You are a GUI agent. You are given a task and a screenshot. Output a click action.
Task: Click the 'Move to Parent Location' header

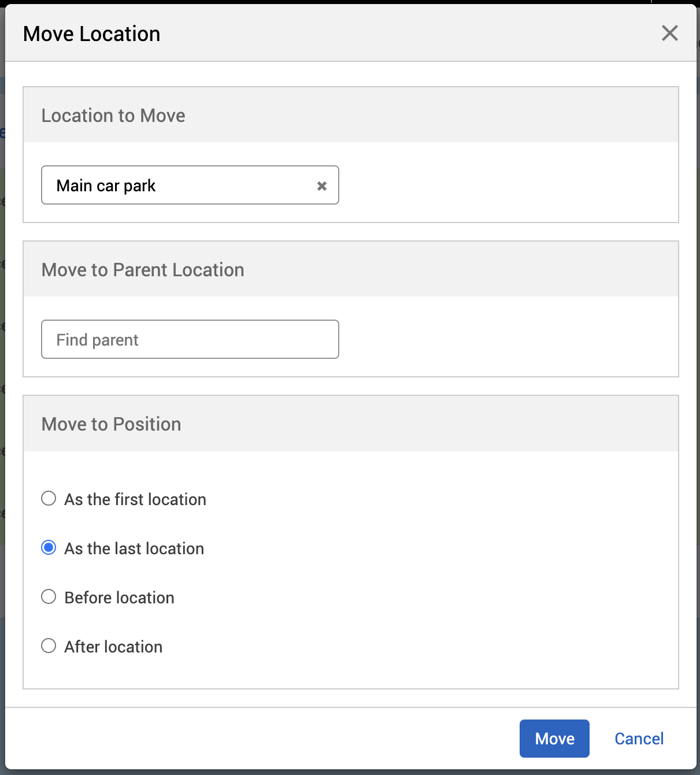pos(143,270)
